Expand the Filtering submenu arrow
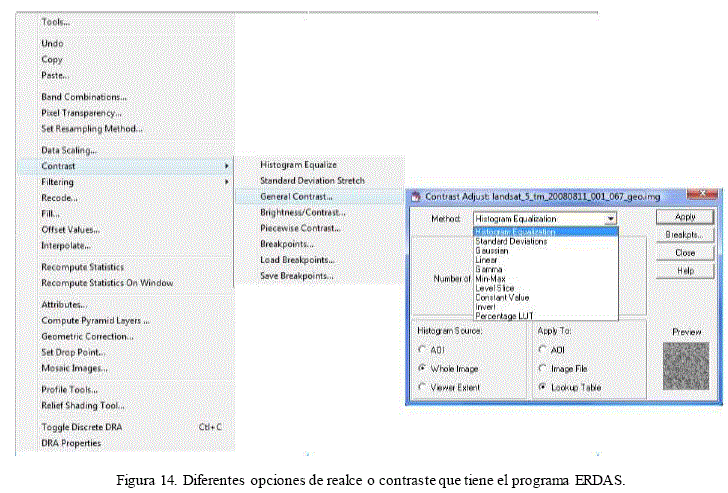 point(227,182)
